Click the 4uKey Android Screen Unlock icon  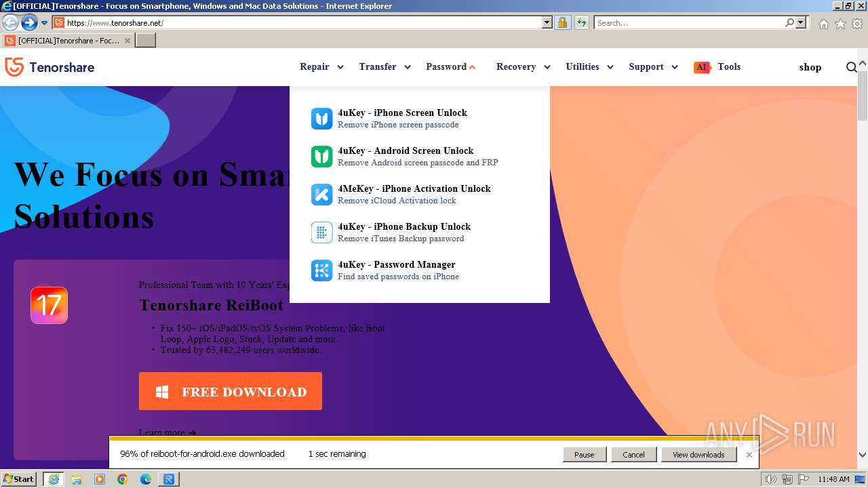coord(321,156)
